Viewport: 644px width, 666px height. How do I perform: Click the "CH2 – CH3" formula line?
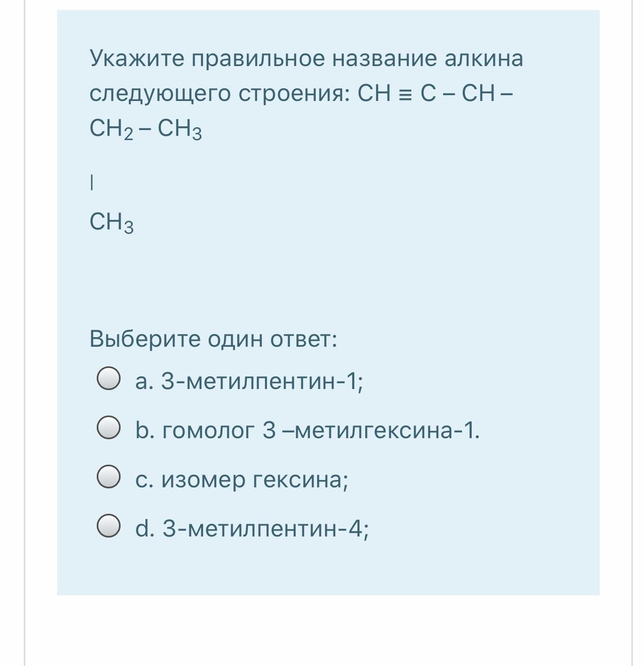[146, 128]
